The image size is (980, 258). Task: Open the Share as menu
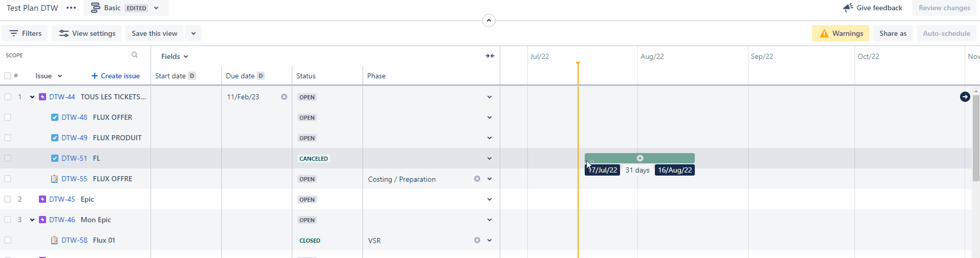(x=893, y=33)
